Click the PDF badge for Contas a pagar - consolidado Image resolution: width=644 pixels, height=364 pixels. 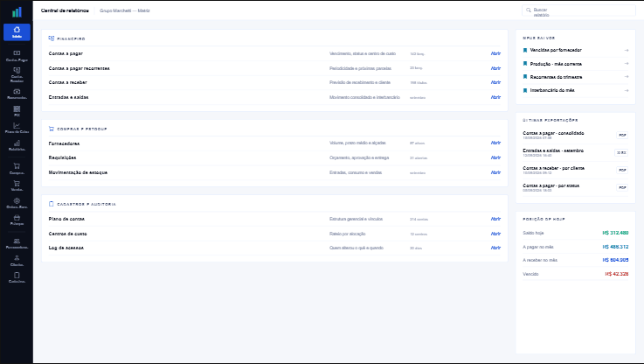pos(622,135)
